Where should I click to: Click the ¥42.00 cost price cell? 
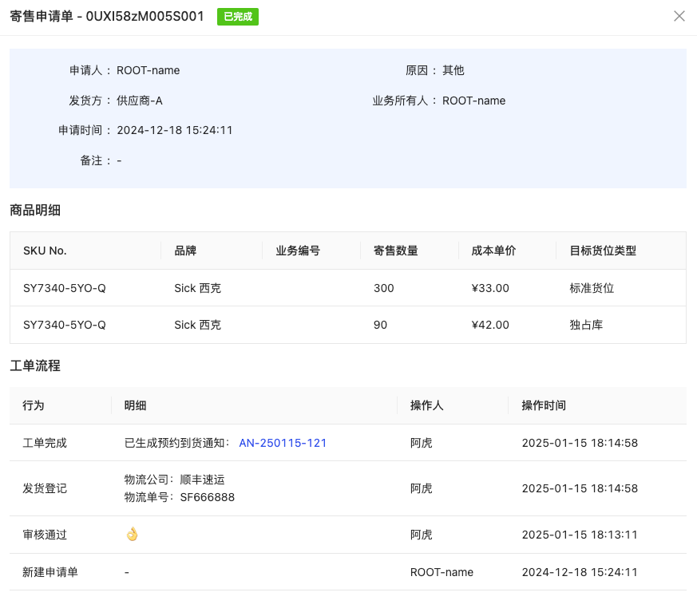[x=490, y=325]
